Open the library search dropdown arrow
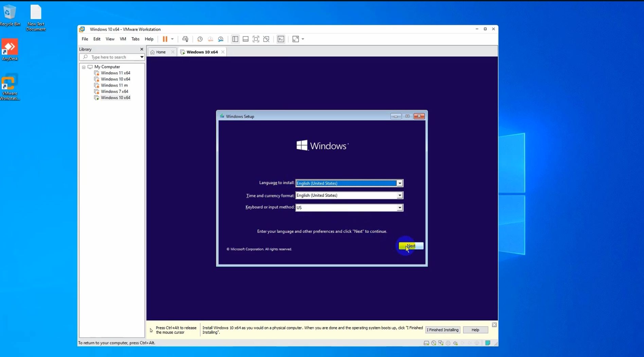 tap(142, 57)
